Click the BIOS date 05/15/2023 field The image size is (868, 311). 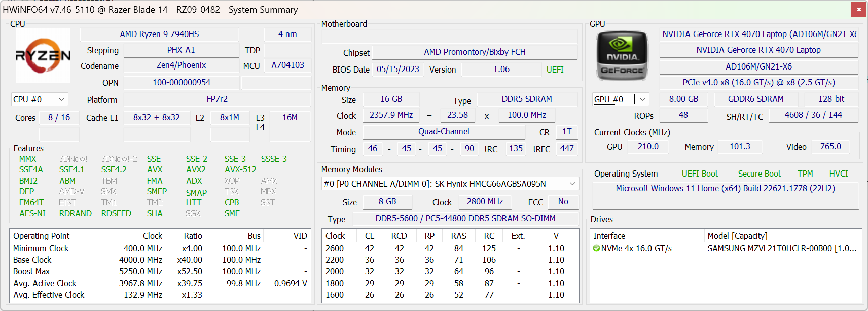pyautogui.click(x=398, y=69)
